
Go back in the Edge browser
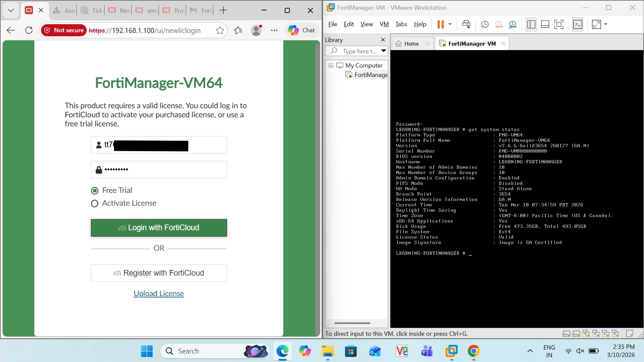(x=11, y=30)
